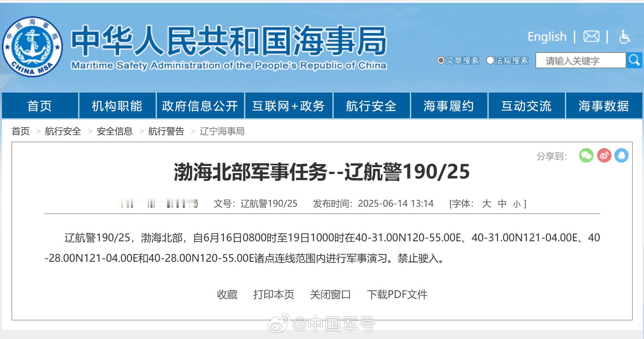Open the email envelope icon

[591, 37]
